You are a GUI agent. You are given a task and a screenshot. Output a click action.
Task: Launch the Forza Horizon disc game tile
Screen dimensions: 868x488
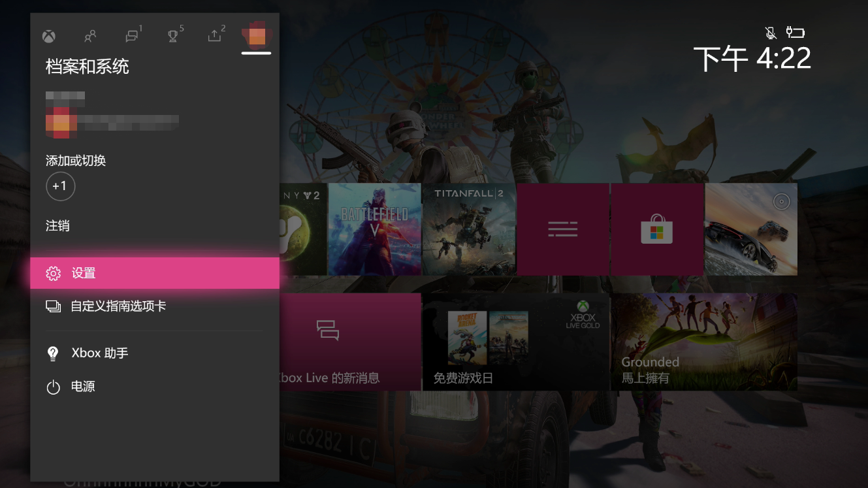pos(751,229)
